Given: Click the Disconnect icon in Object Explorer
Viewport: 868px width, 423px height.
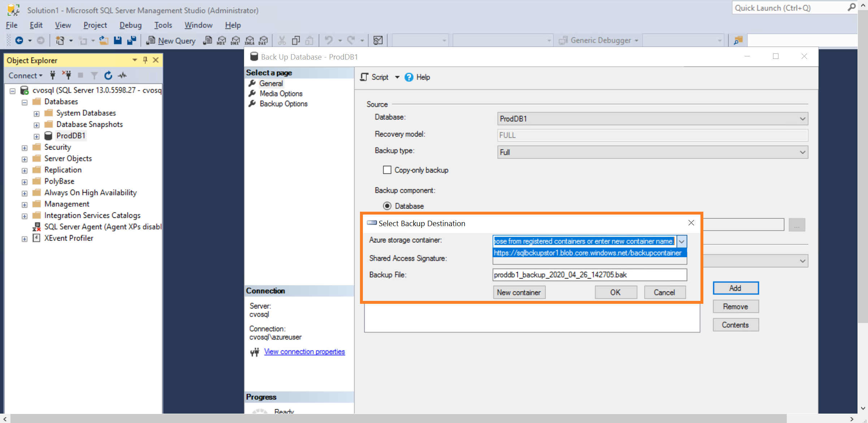Looking at the screenshot, I should click(67, 75).
